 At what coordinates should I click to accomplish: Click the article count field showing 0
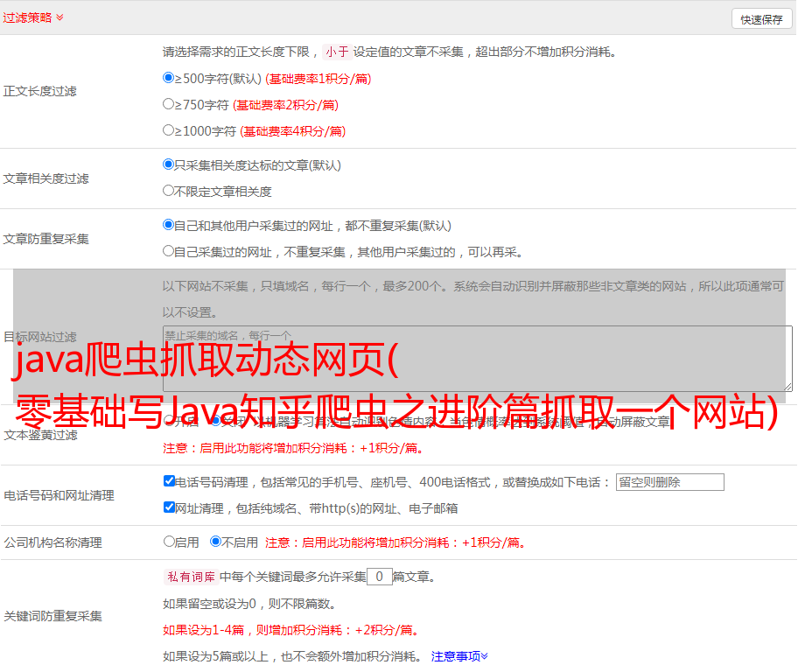[380, 577]
